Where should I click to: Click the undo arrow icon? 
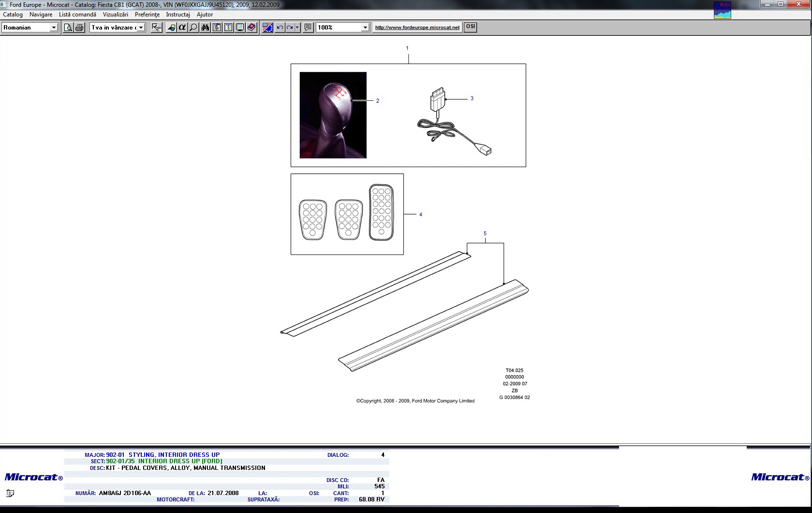pyautogui.click(x=280, y=28)
